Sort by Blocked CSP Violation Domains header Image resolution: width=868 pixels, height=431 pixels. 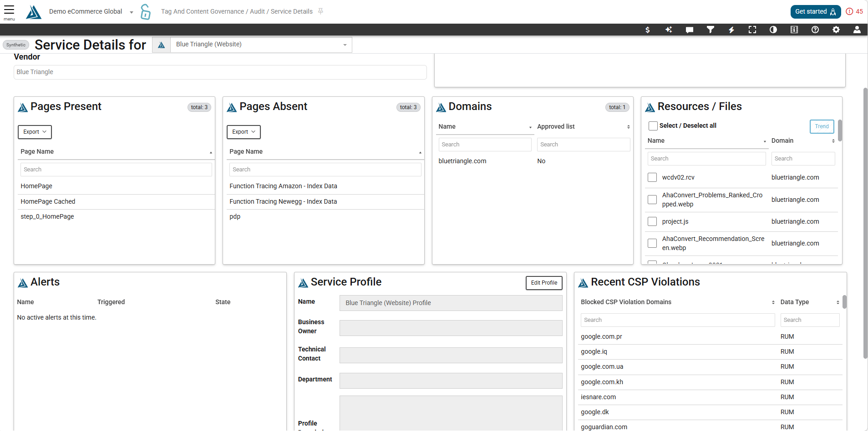[x=677, y=302]
